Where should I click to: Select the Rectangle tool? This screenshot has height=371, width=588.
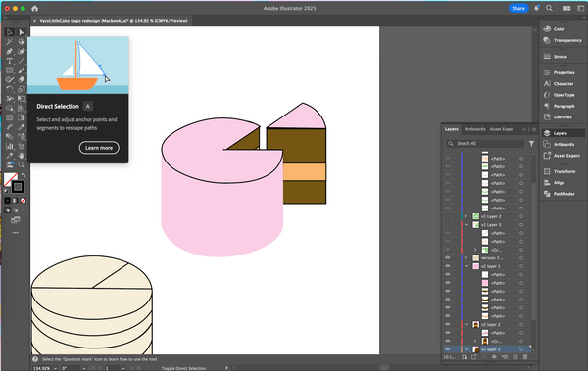click(x=10, y=70)
